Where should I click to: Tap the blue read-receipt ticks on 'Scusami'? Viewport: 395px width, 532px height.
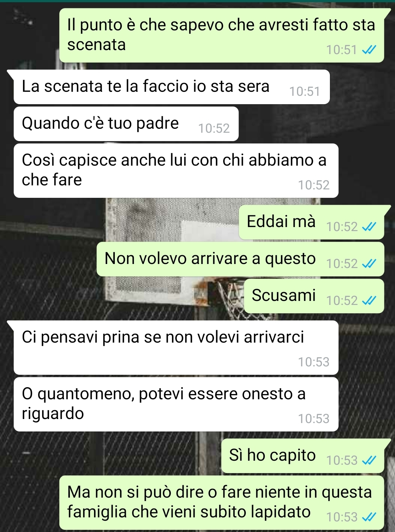369,301
